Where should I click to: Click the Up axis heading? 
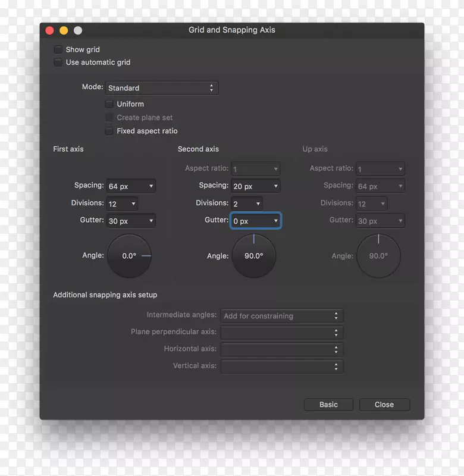click(x=315, y=149)
